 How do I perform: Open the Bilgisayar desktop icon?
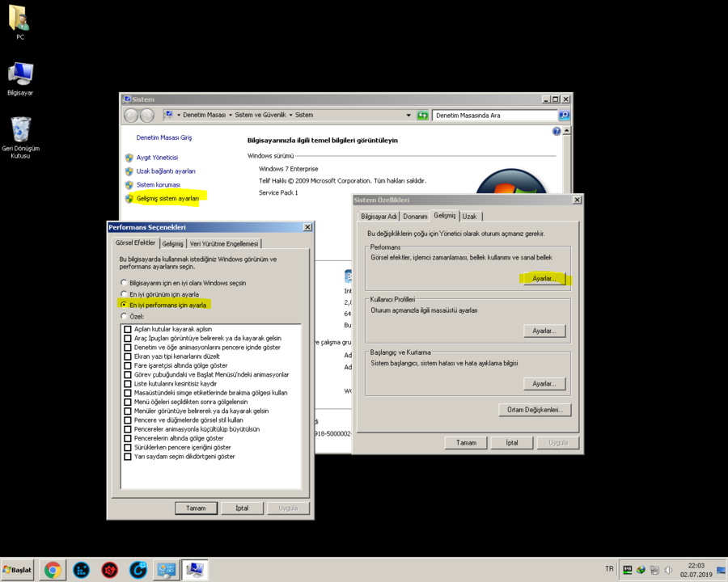pyautogui.click(x=20, y=78)
